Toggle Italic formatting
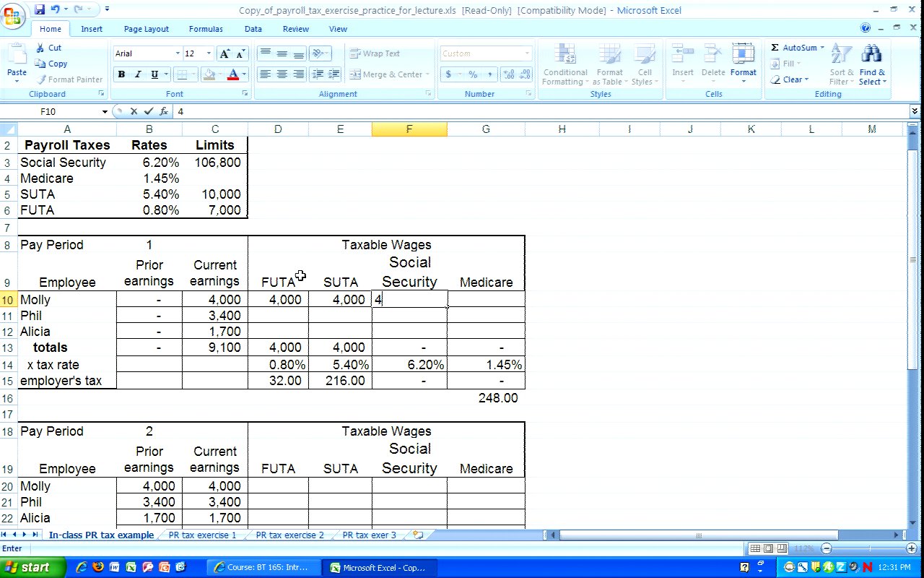Viewport: 924px width, 578px height. 139,74
